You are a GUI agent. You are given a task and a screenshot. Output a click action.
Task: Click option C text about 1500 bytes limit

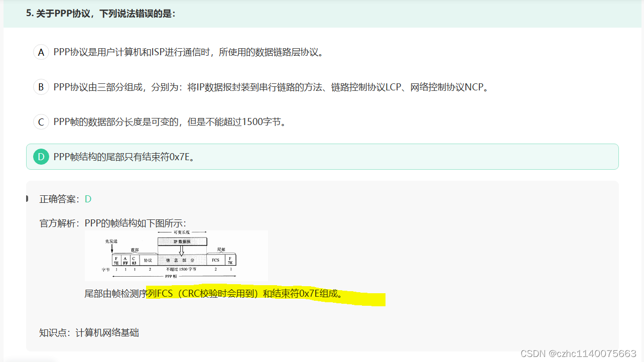coord(170,122)
